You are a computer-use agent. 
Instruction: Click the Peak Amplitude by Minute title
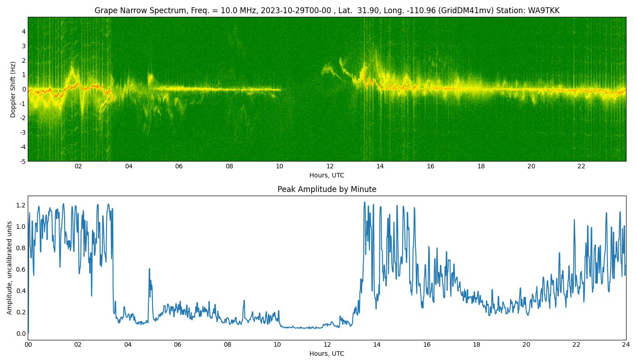point(327,189)
